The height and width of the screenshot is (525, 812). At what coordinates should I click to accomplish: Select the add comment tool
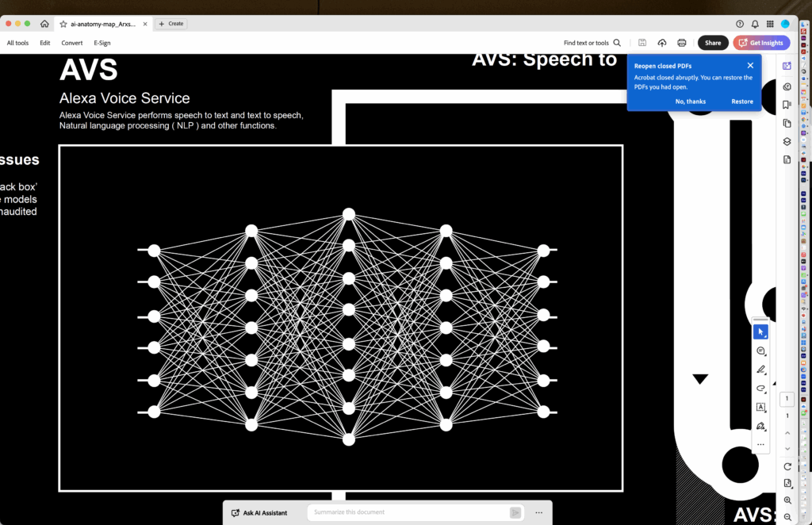point(760,351)
